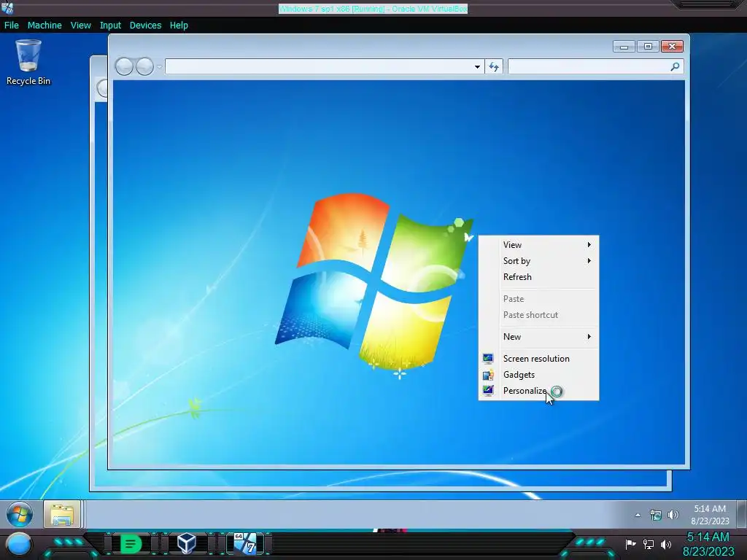Click the guest Show desktop strip
The height and width of the screenshot is (560, 747).
741,514
